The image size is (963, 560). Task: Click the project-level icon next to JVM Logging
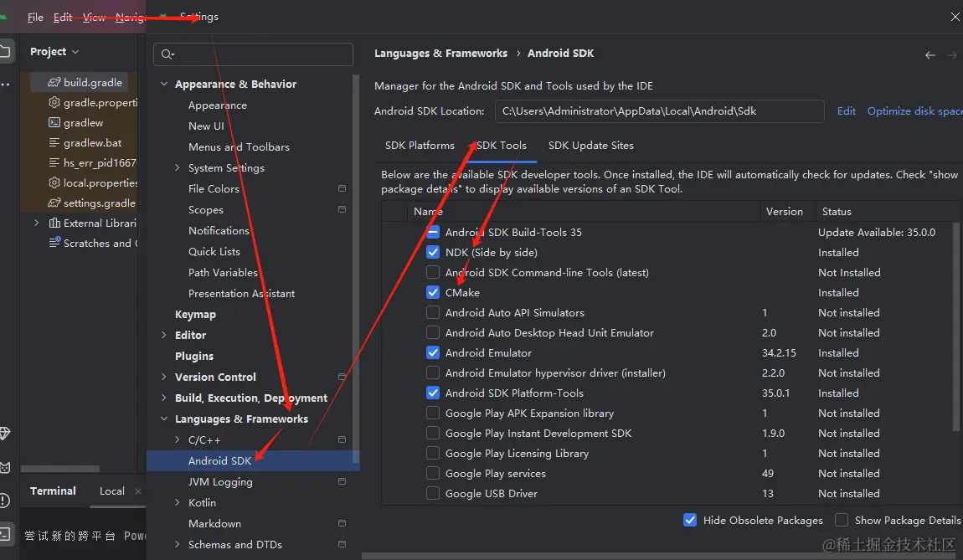(x=342, y=481)
